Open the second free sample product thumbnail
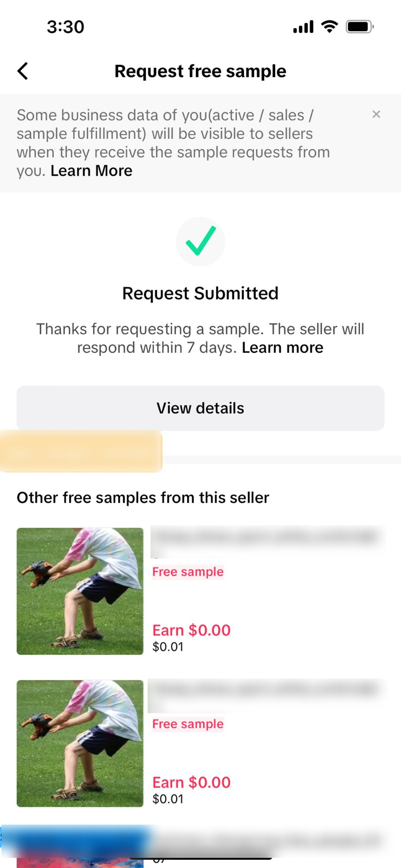401x868 pixels. click(x=80, y=743)
